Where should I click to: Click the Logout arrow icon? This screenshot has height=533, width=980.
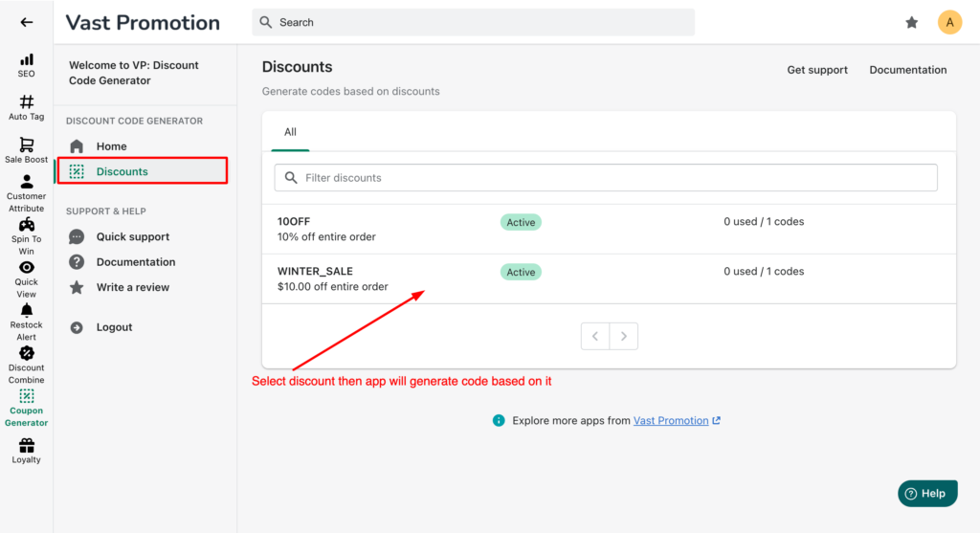[77, 327]
